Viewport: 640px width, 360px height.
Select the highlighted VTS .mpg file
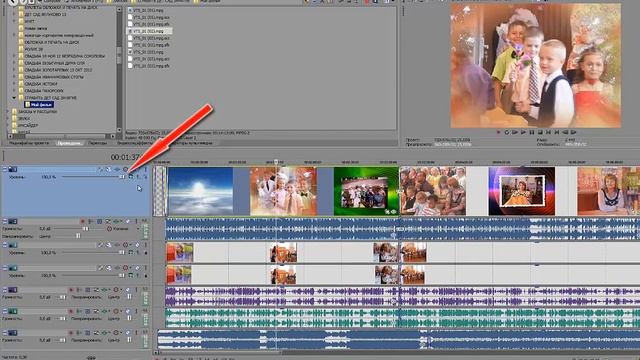(148, 31)
